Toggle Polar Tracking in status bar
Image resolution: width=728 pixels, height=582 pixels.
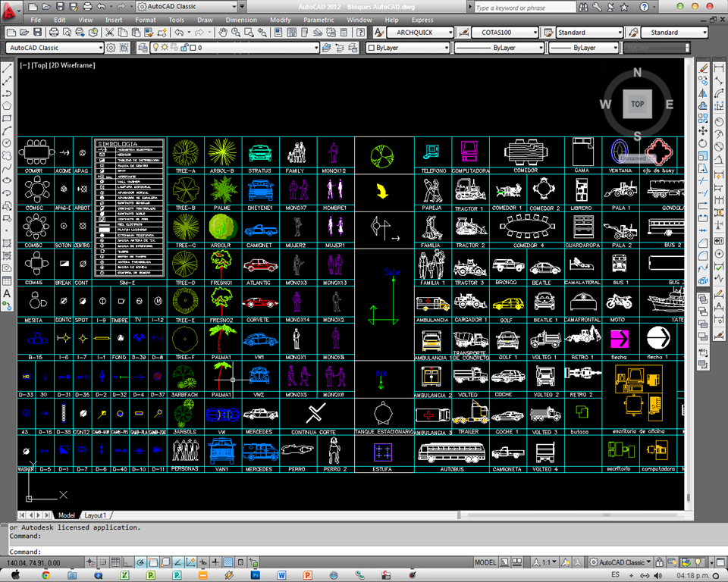tap(141, 562)
